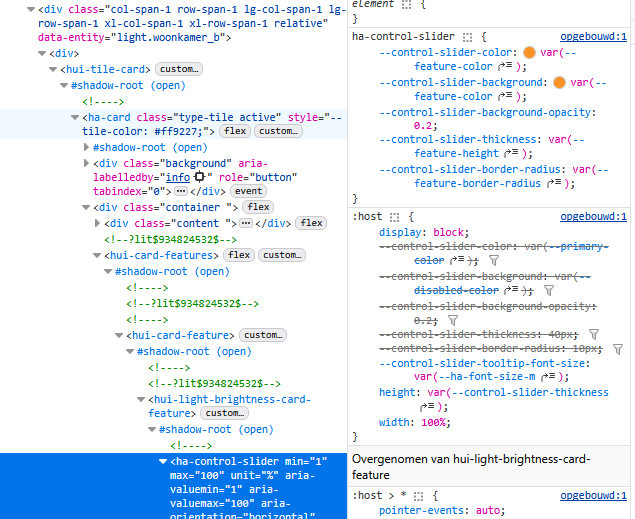This screenshot has width=635, height=519.
Task: Collapse the div class container node
Action: pos(85,207)
